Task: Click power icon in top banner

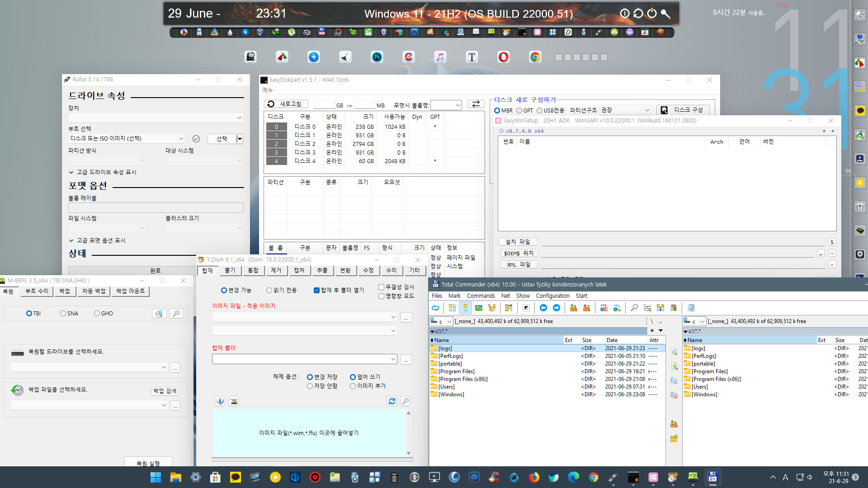Action: click(651, 14)
